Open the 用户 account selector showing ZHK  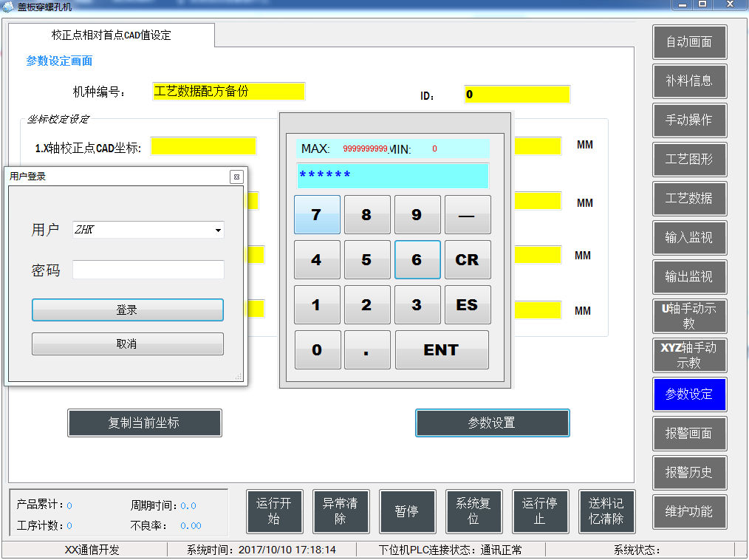tap(148, 230)
